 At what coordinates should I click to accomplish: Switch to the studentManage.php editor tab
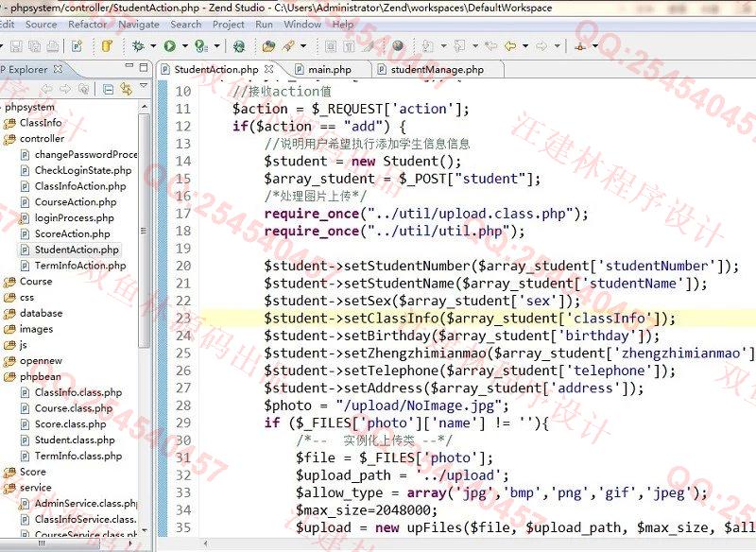437,69
